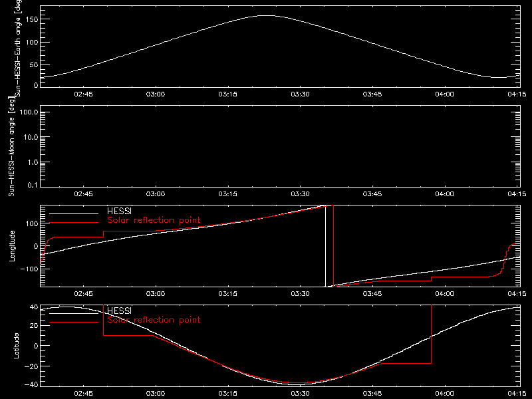Click 03:00 time label under Moon angle plot
This screenshot has height=399, width=532.
click(156, 194)
